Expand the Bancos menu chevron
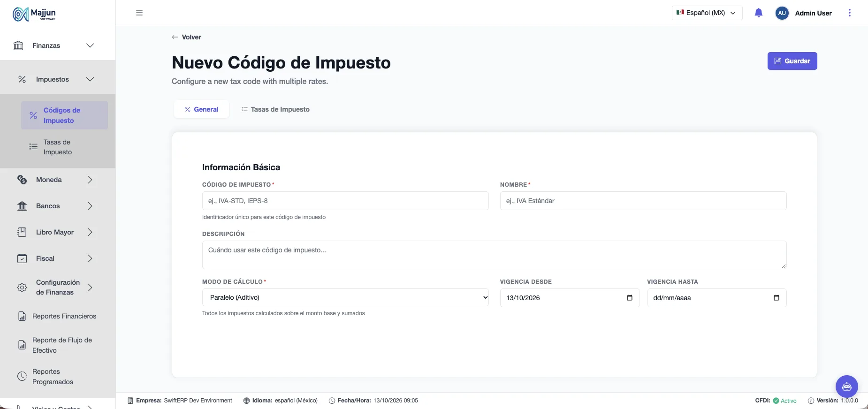The height and width of the screenshot is (409, 868). coord(90,206)
